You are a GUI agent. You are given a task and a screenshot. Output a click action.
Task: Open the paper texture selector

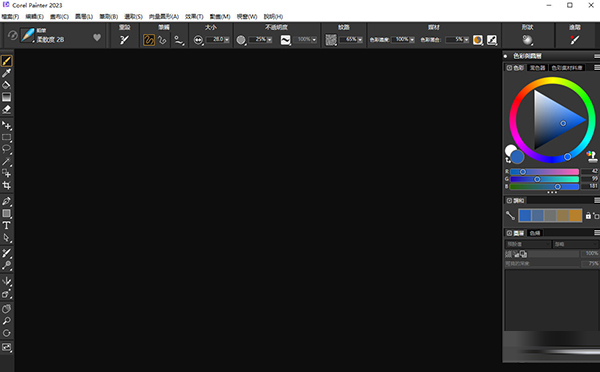[x=331, y=40]
